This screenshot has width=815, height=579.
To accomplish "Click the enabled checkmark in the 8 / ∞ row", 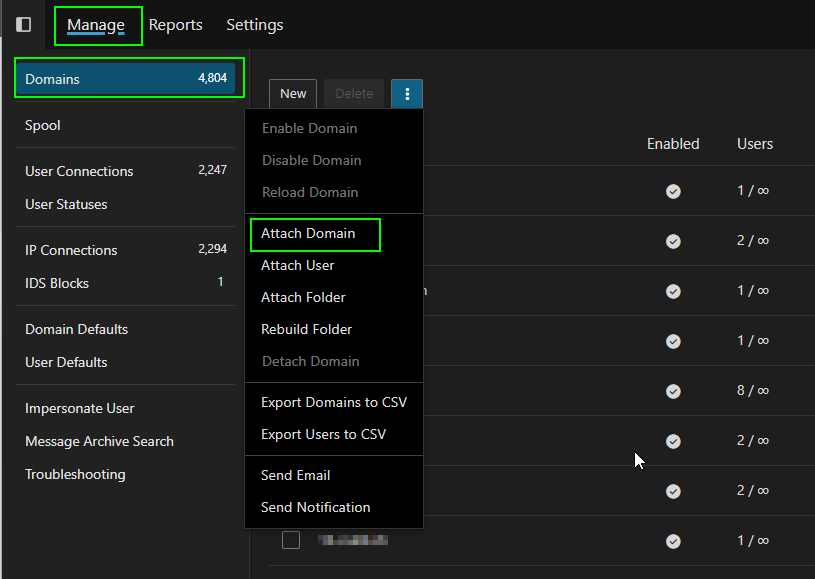I will click(x=673, y=391).
